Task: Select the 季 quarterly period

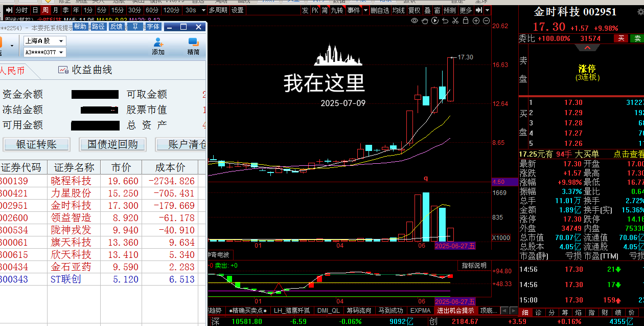Action: pos(66,10)
